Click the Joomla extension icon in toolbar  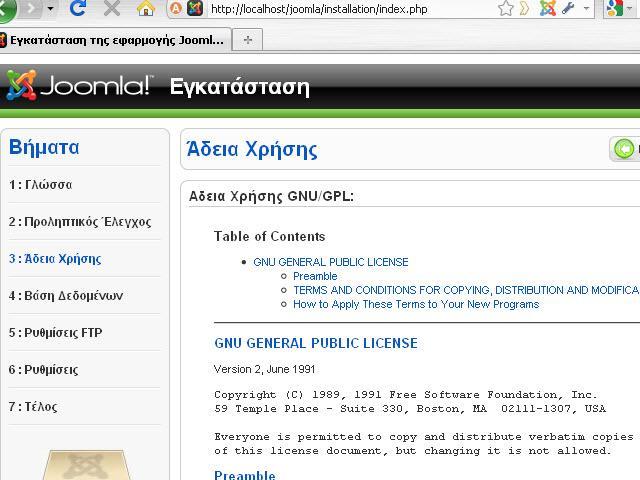(x=547, y=9)
